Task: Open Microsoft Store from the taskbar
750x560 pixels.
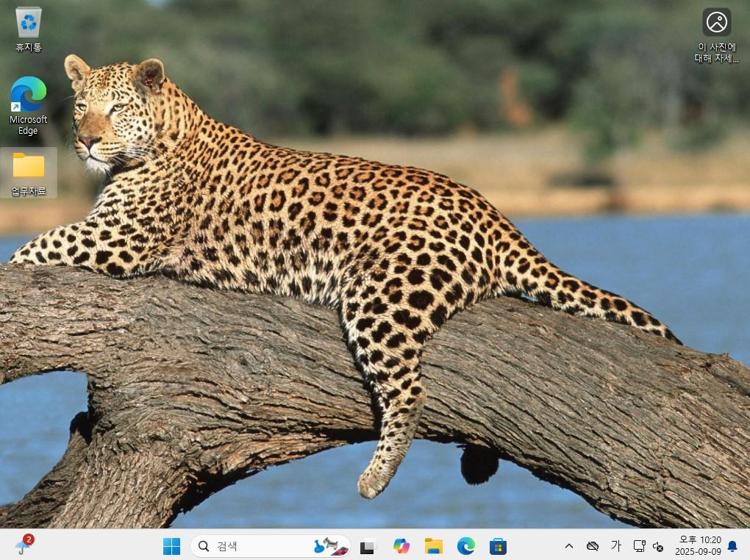Action: tap(498, 546)
